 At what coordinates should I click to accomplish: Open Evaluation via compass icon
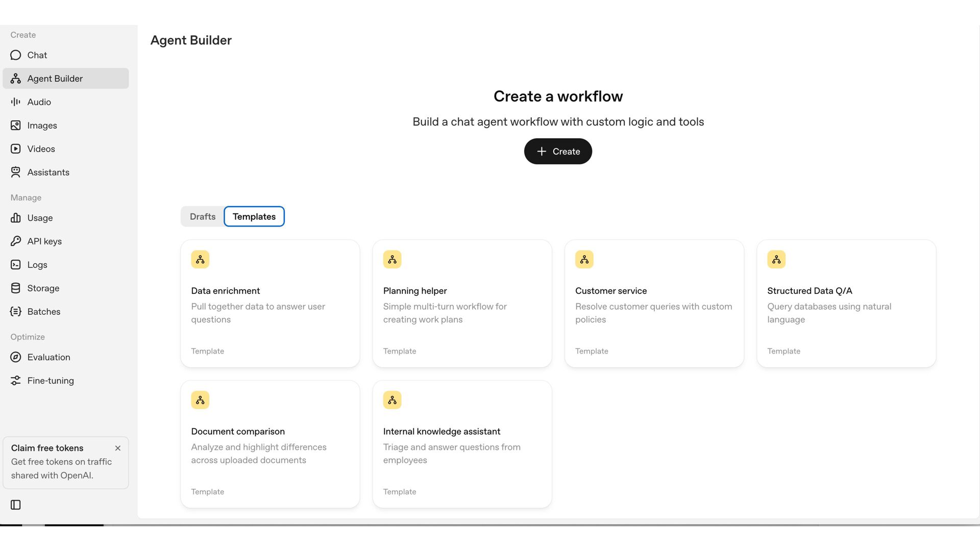tap(16, 357)
